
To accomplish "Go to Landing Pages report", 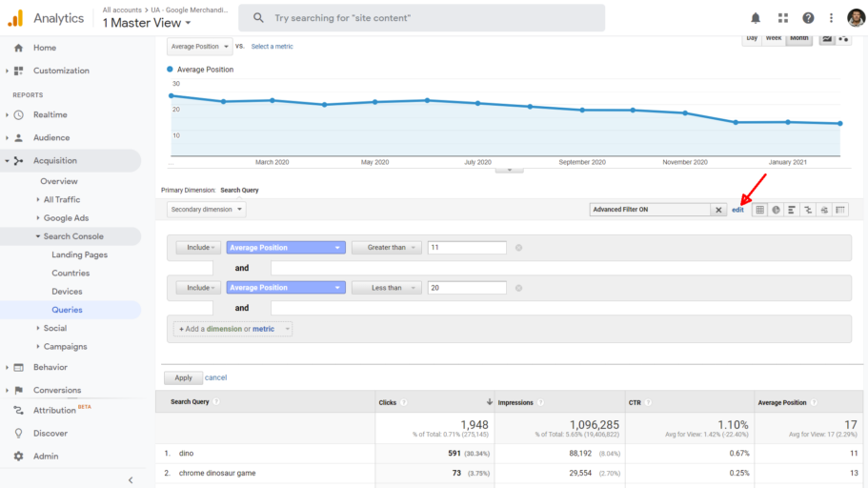I will click(x=80, y=254).
